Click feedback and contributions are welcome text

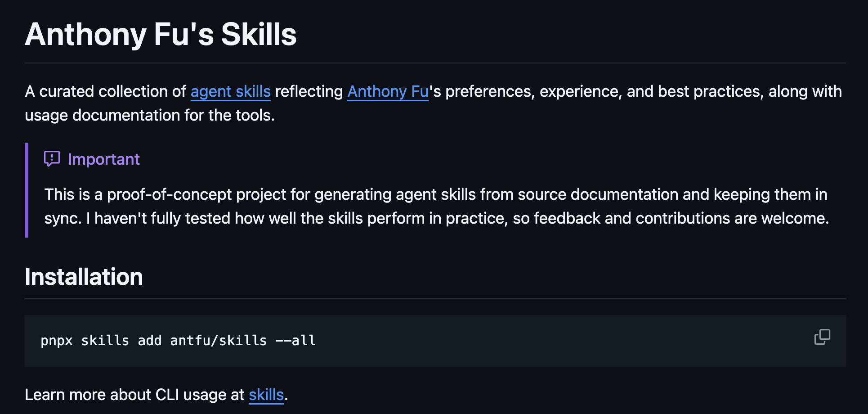[681, 218]
